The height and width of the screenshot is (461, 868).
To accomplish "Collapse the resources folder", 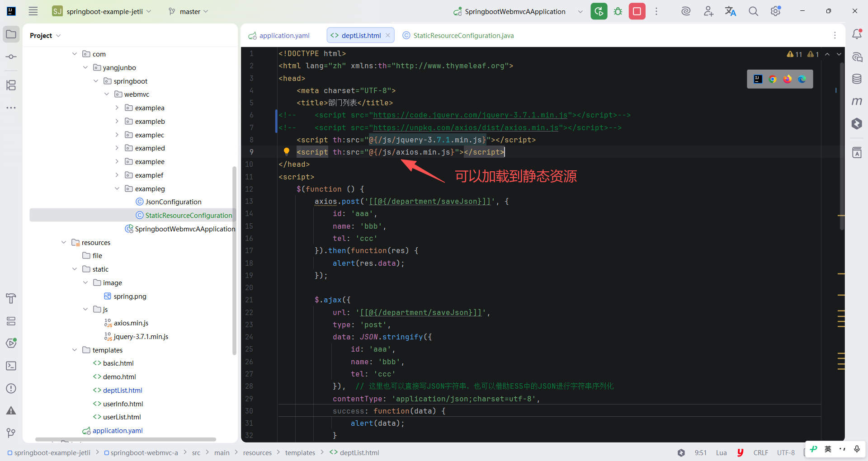I will [x=64, y=242].
